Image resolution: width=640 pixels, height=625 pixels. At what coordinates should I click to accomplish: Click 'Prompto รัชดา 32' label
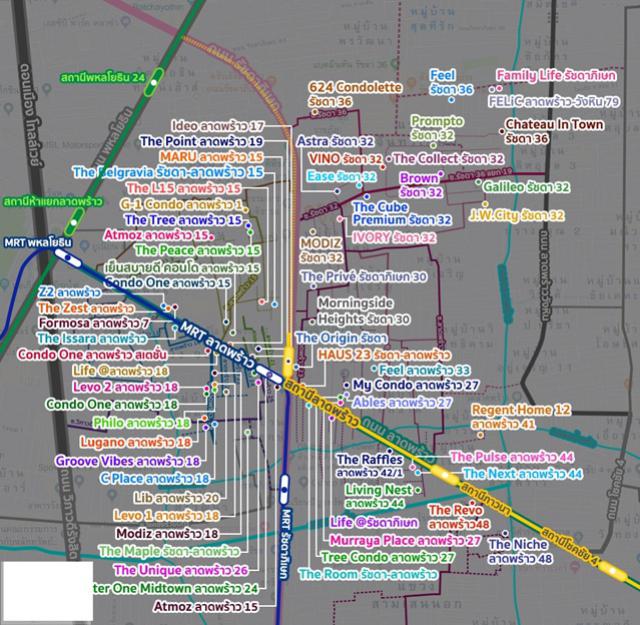tap(437, 128)
